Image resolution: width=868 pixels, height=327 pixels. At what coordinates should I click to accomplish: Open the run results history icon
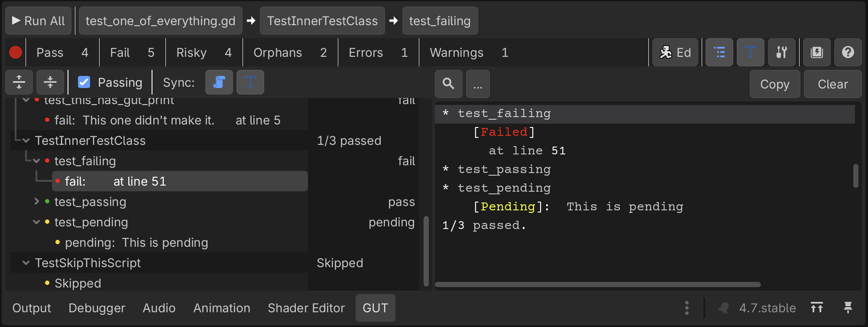click(817, 52)
